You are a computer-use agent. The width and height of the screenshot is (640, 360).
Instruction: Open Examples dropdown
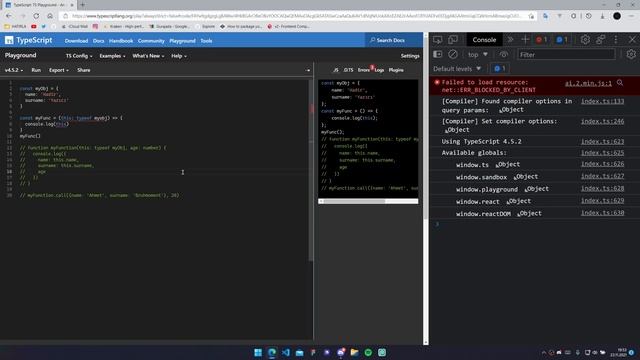[112, 56]
